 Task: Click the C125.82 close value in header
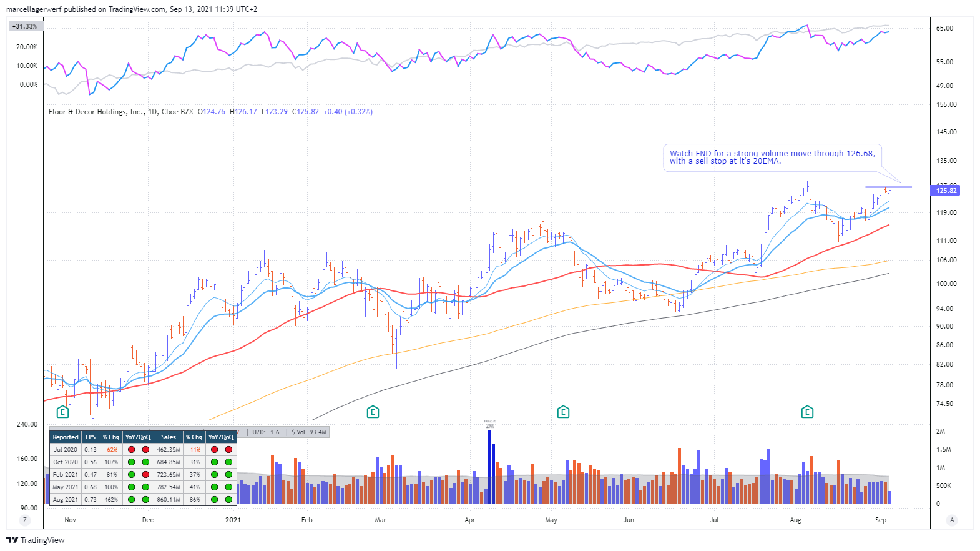point(305,112)
